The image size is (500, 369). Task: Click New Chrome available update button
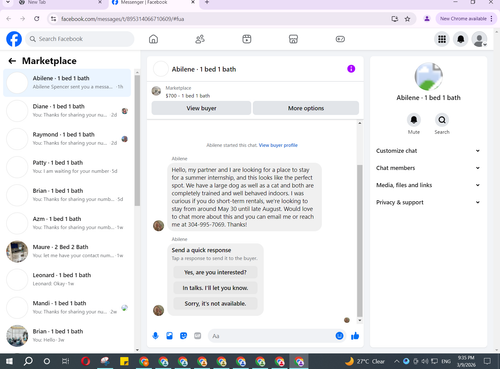click(x=466, y=19)
